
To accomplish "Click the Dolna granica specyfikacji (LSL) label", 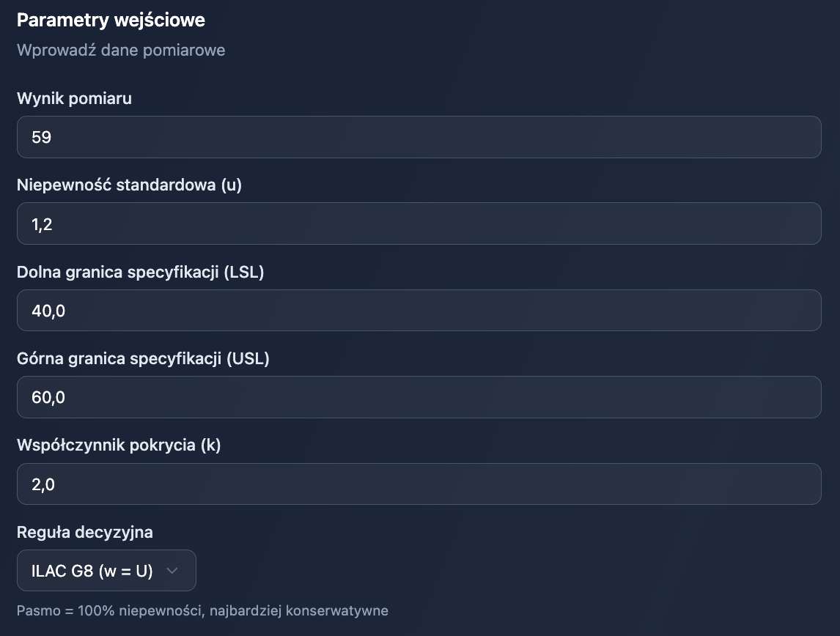I will (x=140, y=272).
